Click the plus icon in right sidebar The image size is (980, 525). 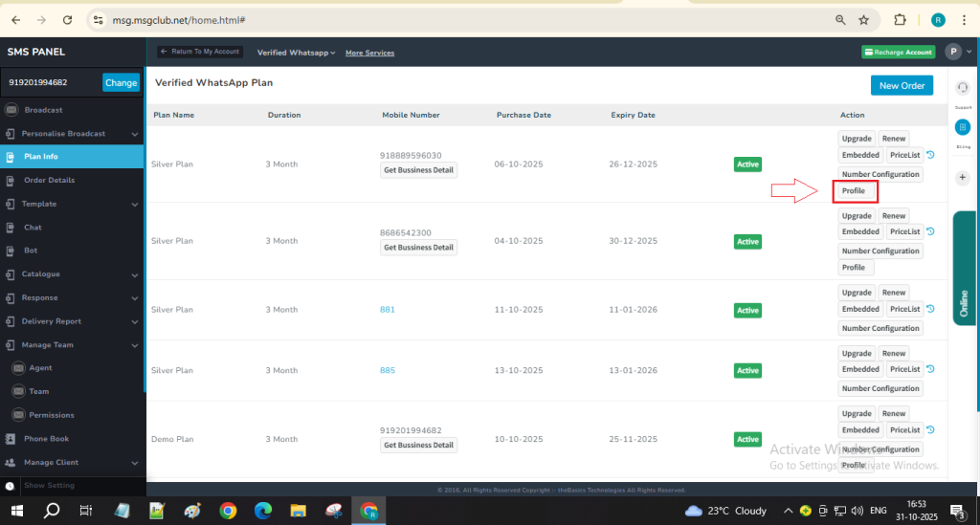pos(963,178)
